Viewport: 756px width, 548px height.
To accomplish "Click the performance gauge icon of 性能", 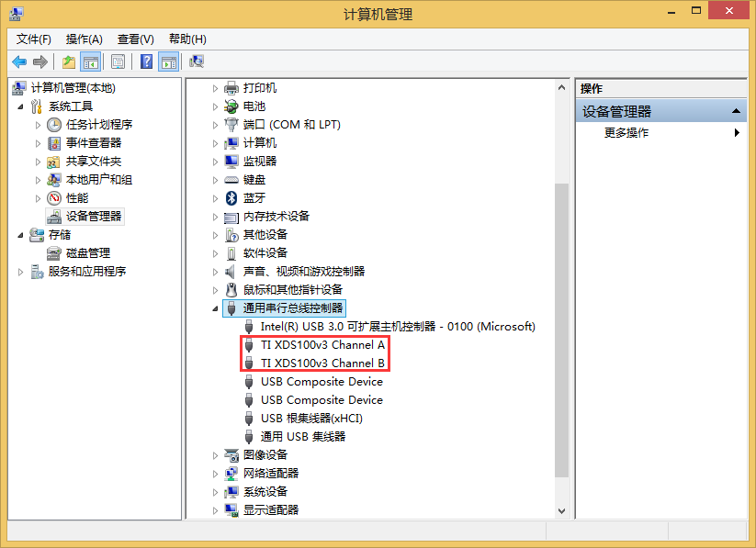I will (54, 198).
